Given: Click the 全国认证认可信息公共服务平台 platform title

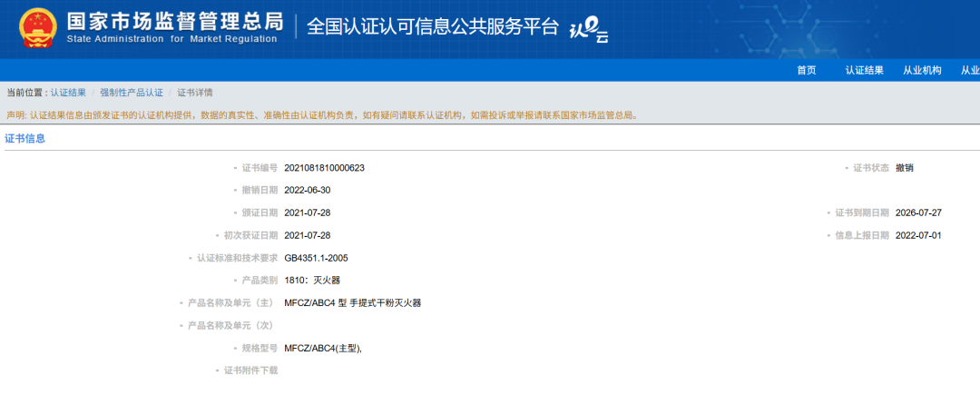Looking at the screenshot, I should point(433,27).
